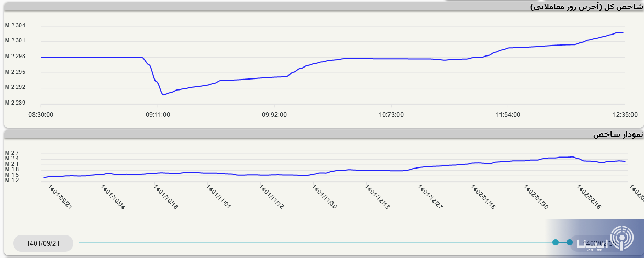Click the 12:35:00 time axis label

pyautogui.click(x=625, y=114)
